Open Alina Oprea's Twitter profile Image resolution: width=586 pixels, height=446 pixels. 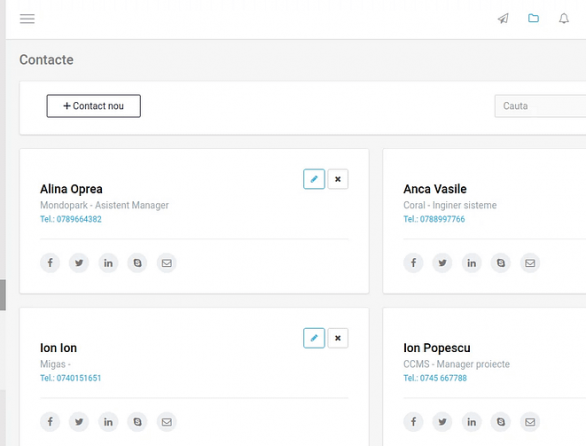pyautogui.click(x=79, y=263)
